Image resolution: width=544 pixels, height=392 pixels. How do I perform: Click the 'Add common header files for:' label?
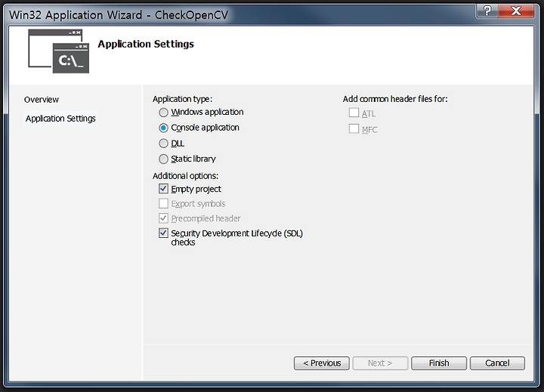point(395,99)
